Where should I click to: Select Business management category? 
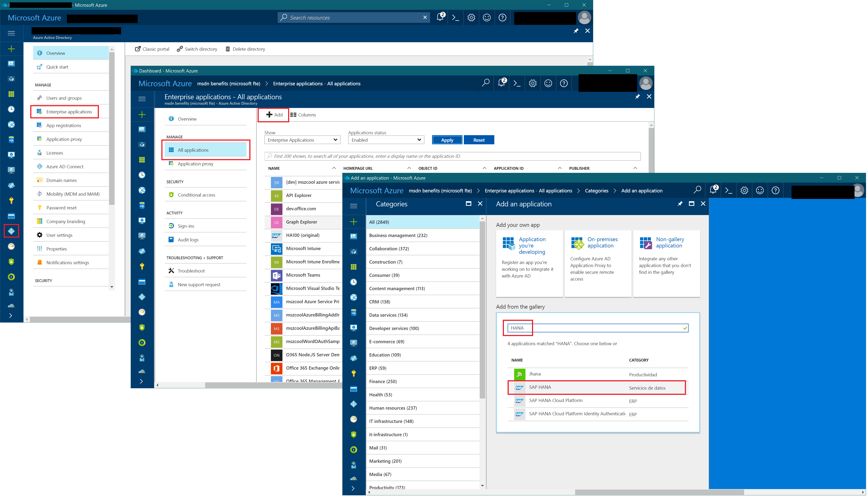click(398, 235)
